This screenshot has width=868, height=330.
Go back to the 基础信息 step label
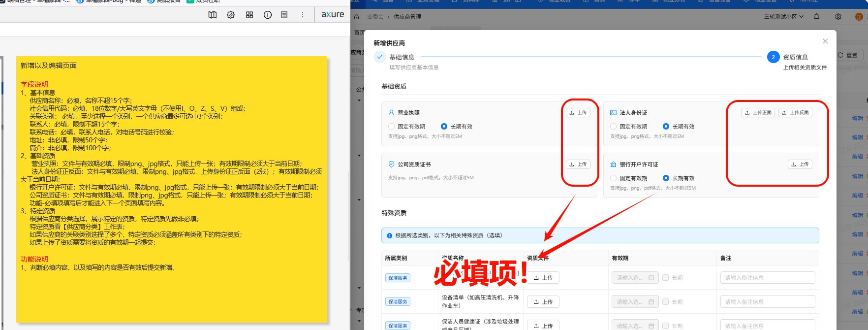tap(402, 57)
